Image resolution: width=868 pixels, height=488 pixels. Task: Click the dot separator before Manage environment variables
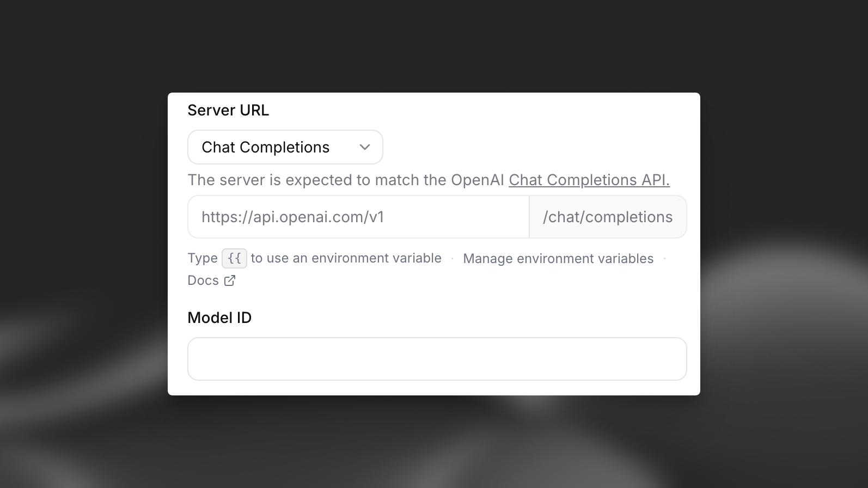[x=453, y=258]
